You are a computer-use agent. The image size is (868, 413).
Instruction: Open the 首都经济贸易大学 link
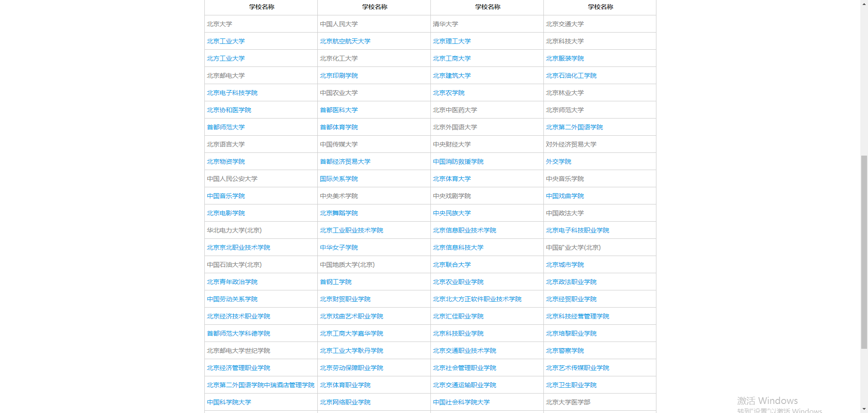click(x=345, y=161)
